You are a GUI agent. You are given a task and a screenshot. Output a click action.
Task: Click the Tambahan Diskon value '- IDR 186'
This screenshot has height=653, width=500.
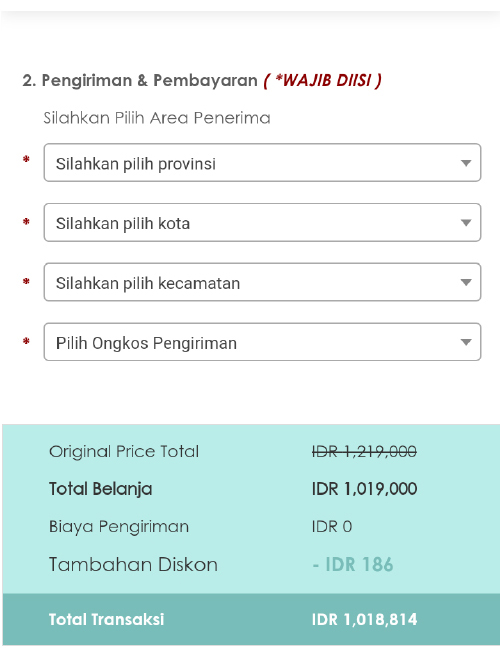(x=353, y=565)
